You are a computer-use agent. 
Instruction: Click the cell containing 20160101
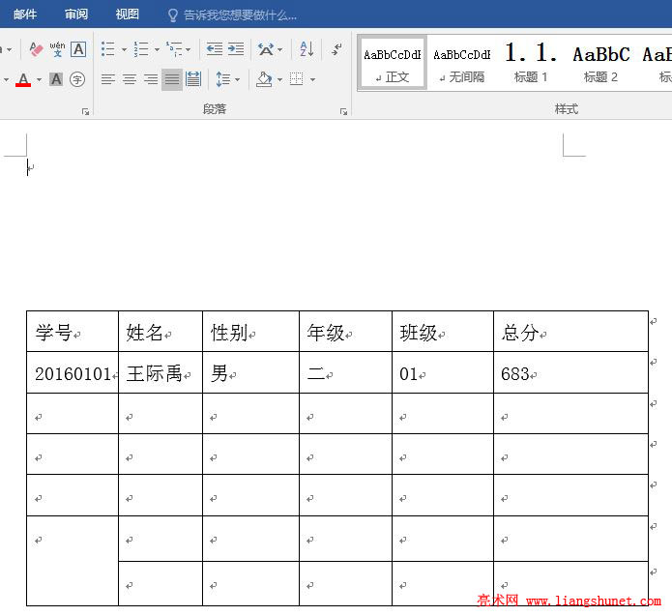click(x=73, y=372)
